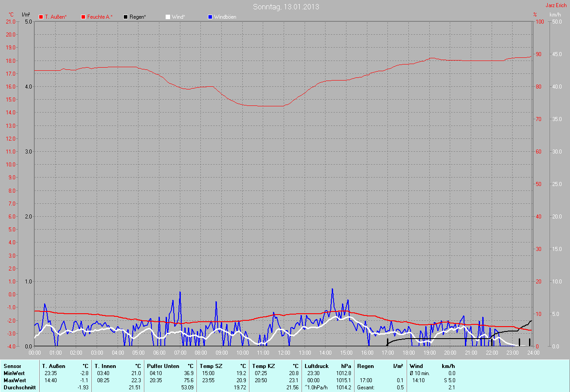Select the wind maximum "S 5.0"
The image size is (570, 392).
[449, 380]
